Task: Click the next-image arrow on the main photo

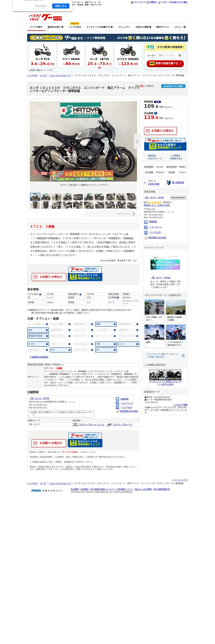Action: point(137,141)
